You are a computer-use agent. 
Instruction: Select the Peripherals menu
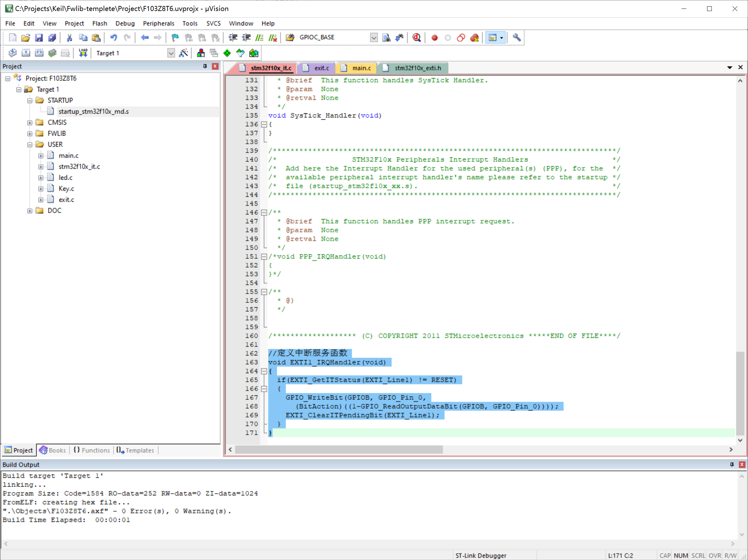158,23
